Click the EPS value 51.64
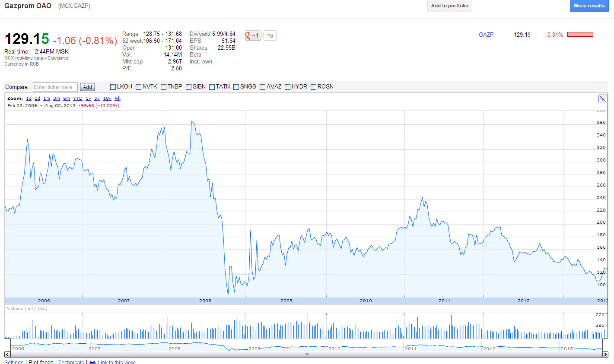The image size is (614, 364). pos(229,41)
